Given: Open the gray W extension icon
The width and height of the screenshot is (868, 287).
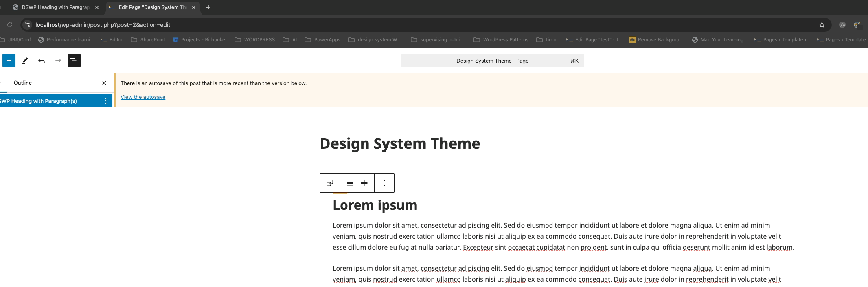Looking at the screenshot, I should [842, 25].
